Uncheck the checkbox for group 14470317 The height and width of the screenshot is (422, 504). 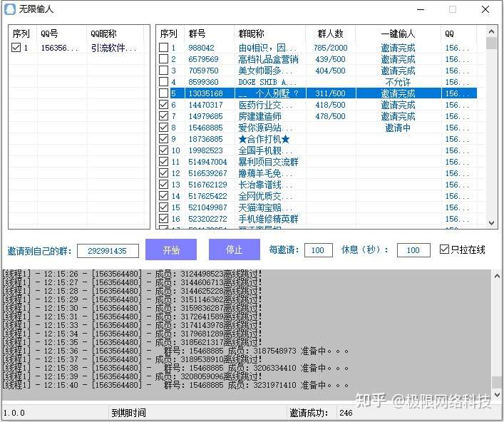pyautogui.click(x=163, y=105)
